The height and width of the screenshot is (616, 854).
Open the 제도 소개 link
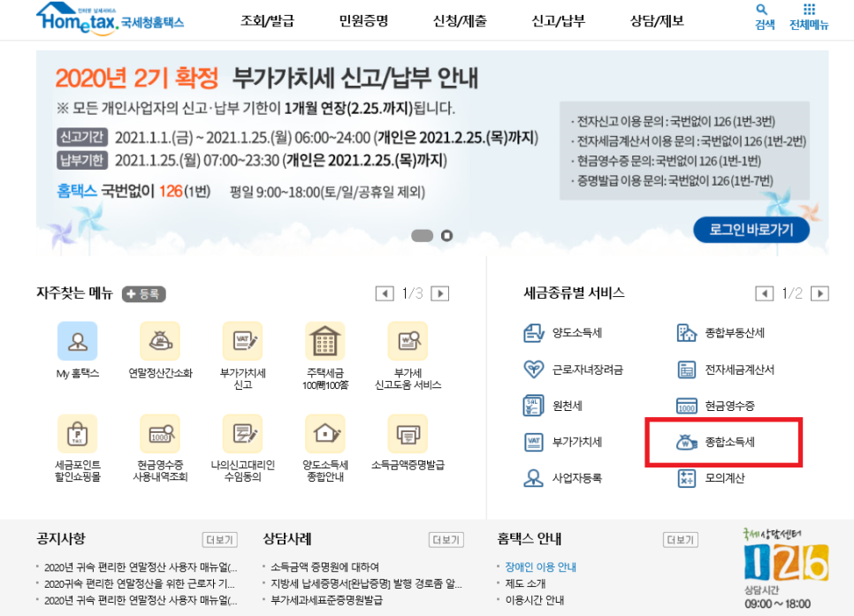pyautogui.click(x=525, y=583)
